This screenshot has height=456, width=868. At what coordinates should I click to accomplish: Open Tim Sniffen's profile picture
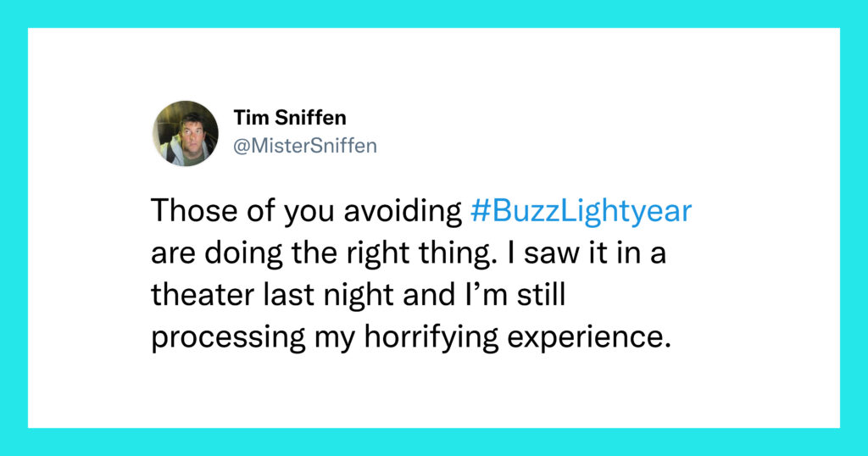[186, 133]
